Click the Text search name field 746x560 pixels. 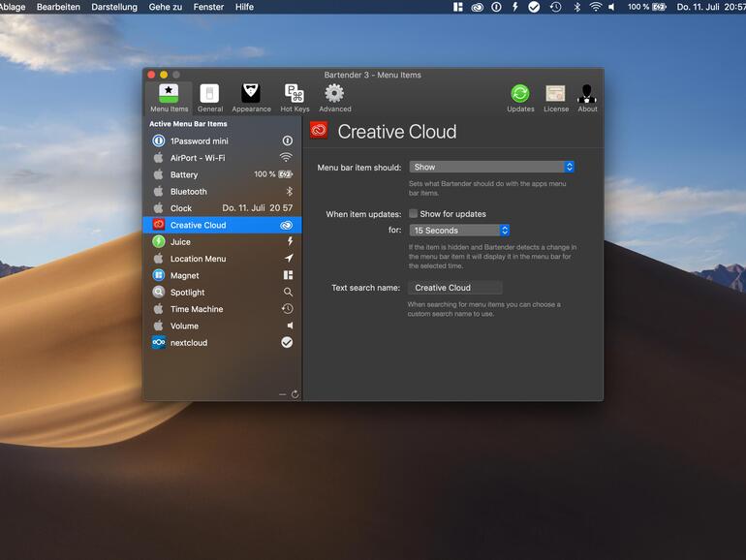pyautogui.click(x=454, y=288)
